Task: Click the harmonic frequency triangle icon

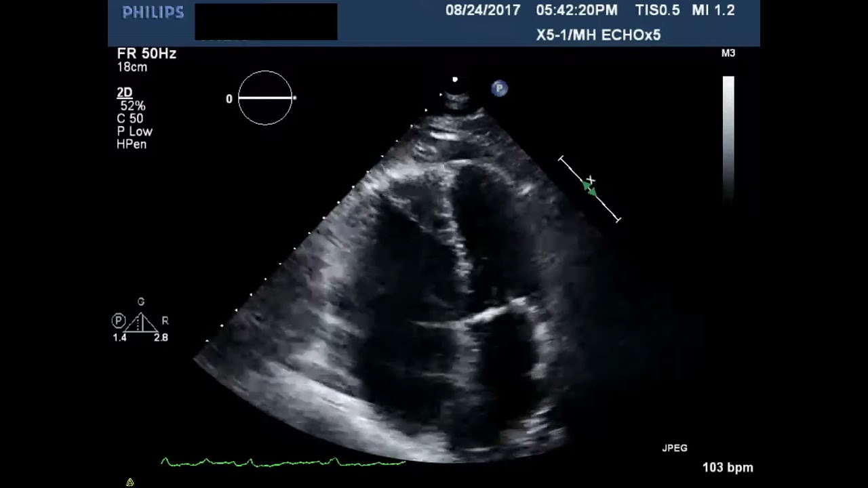Action: (x=141, y=322)
